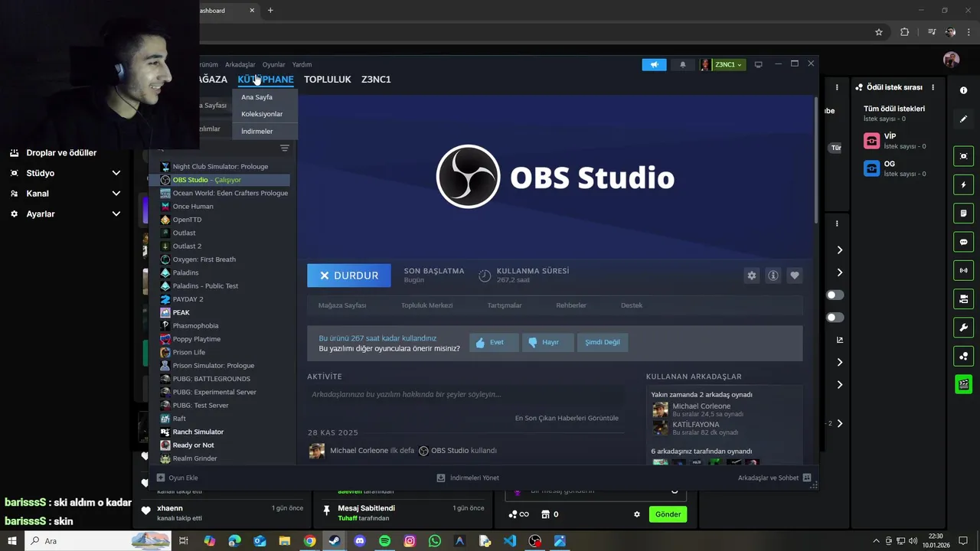980x551 pixels.
Task: Select Night Club Simulator: Prolouge in library
Action: coord(220,167)
